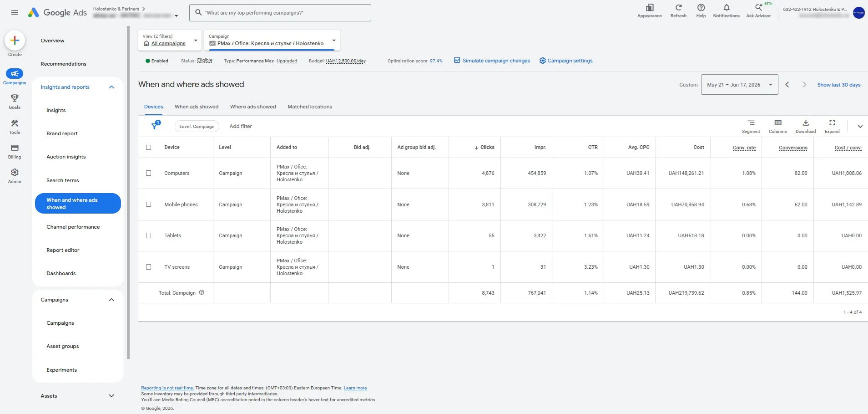Go to previous date range
Screen dimensions: 868x414
tap(787, 85)
